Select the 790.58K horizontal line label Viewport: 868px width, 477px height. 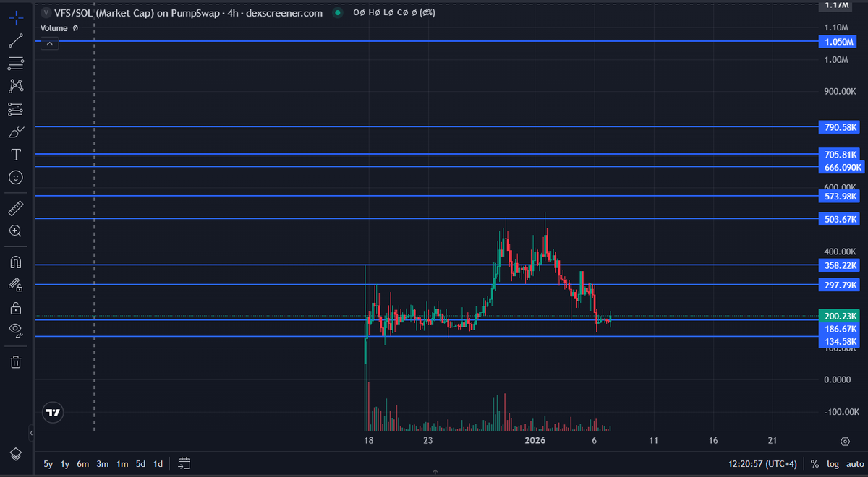839,127
